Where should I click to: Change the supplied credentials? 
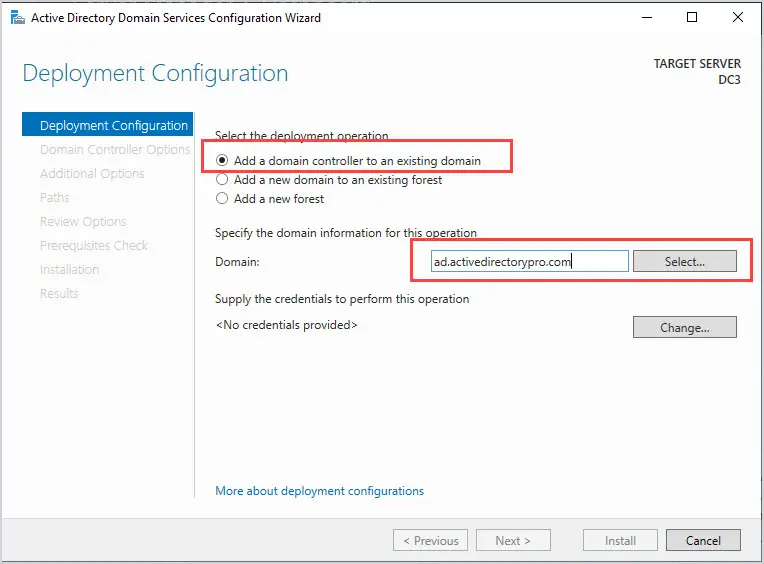coord(685,327)
